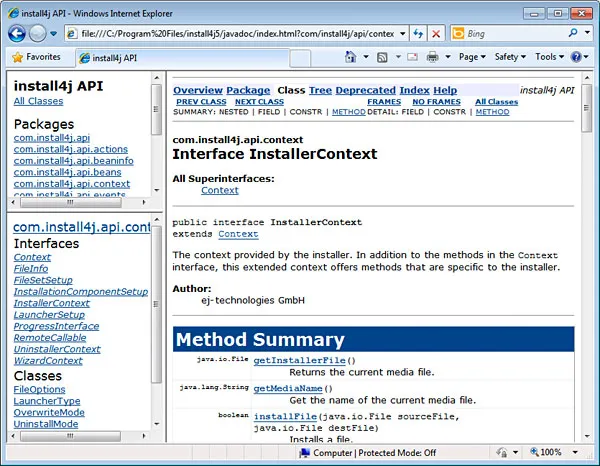This screenshot has width=600, height=466.
Task: Click the FileSetSetup interface link
Action: pyautogui.click(x=43, y=280)
